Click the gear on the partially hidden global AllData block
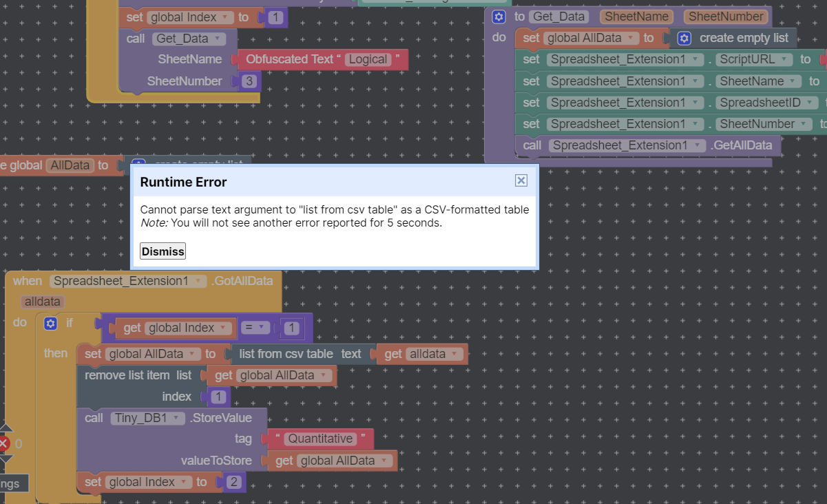Screen dimensions: 827x504 click(138, 164)
